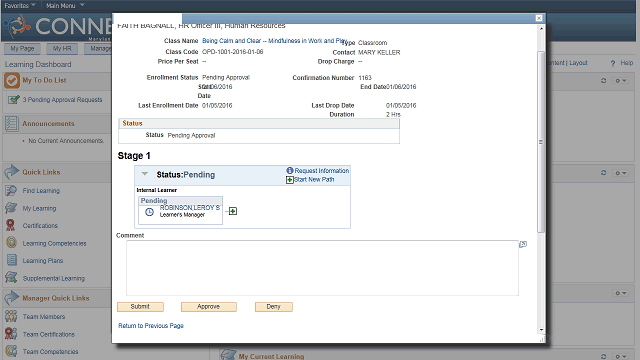Click the Team Certifications icon
The height and width of the screenshot is (360, 640).
(x=11, y=334)
